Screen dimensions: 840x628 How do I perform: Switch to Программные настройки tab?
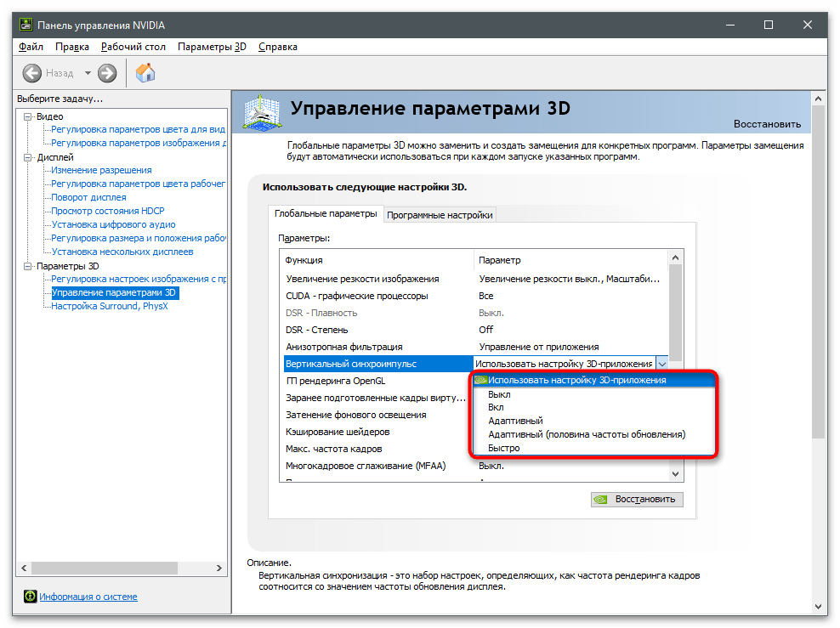click(x=440, y=215)
